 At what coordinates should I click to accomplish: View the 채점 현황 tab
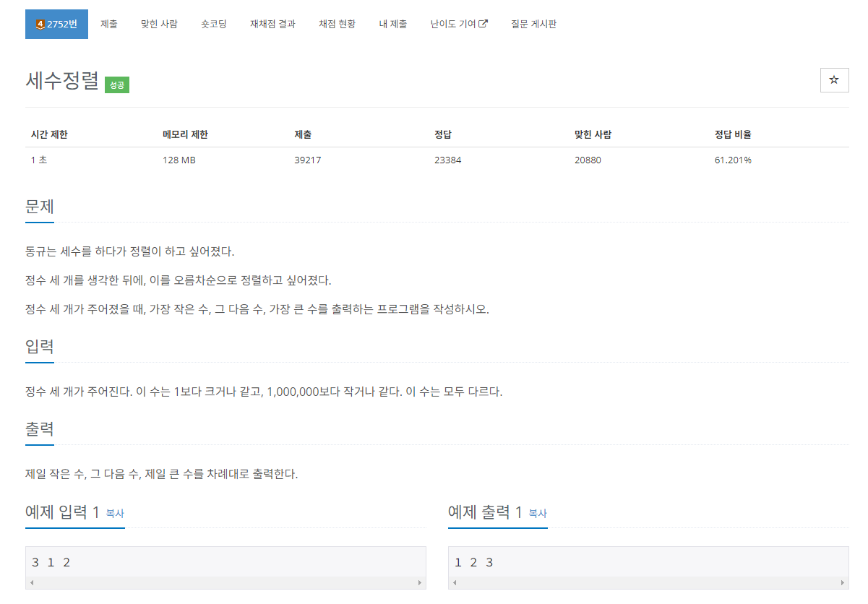337,24
